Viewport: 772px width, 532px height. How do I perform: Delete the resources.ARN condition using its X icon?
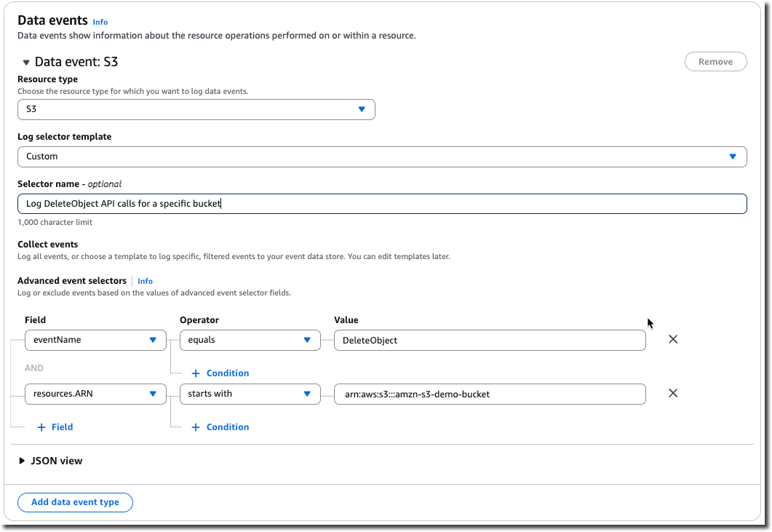coord(673,393)
